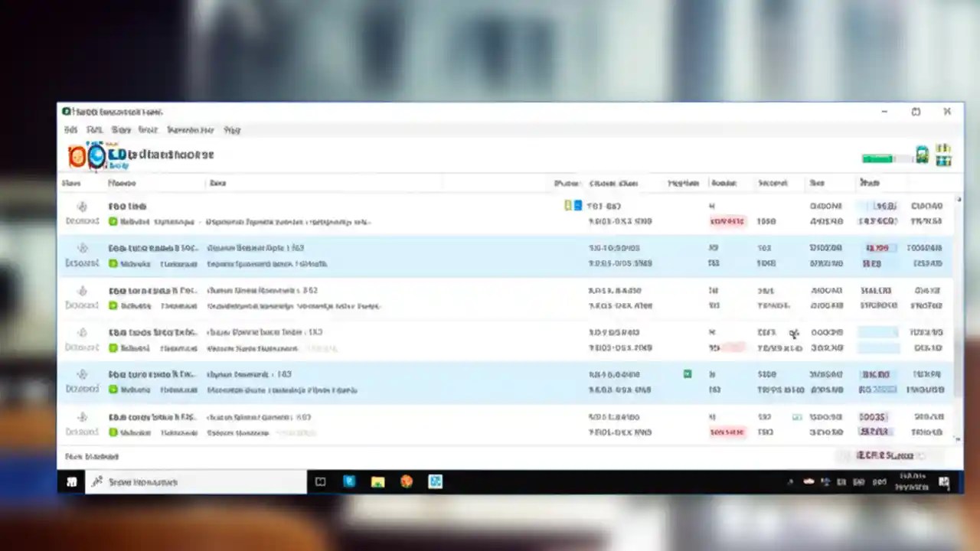
Task: Select the download arrow icon on the first row
Action: coord(82,205)
